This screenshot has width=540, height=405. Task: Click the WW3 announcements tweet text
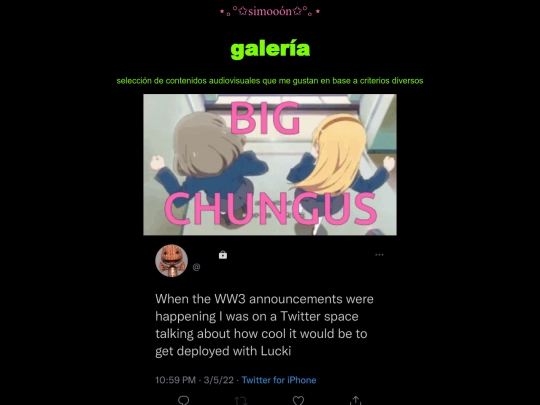[264, 325]
